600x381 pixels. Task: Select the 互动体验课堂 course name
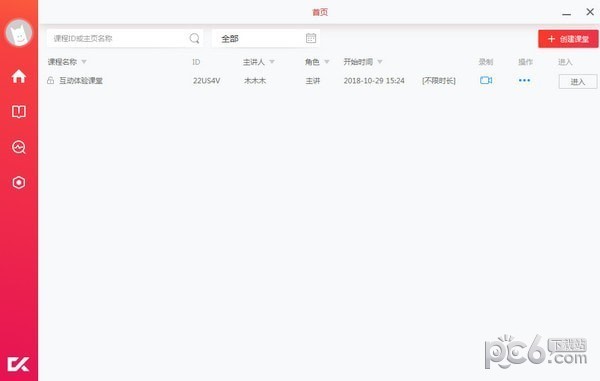pyautogui.click(x=81, y=81)
